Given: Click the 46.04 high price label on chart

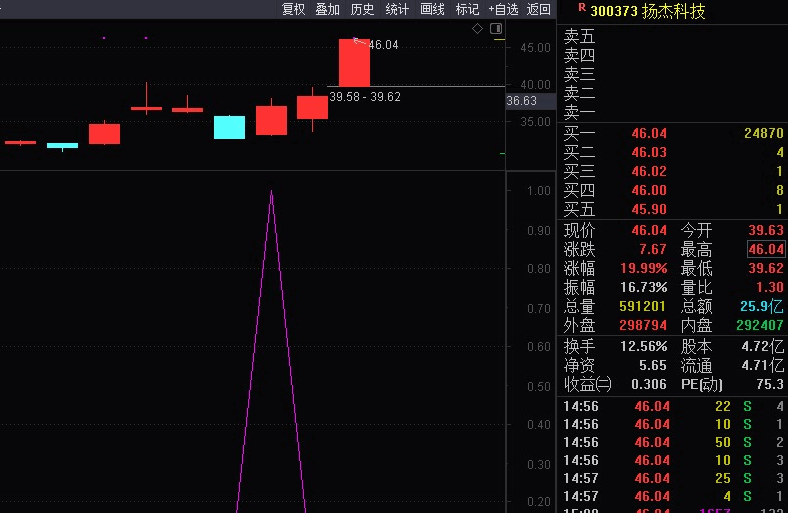Looking at the screenshot, I should point(383,45).
